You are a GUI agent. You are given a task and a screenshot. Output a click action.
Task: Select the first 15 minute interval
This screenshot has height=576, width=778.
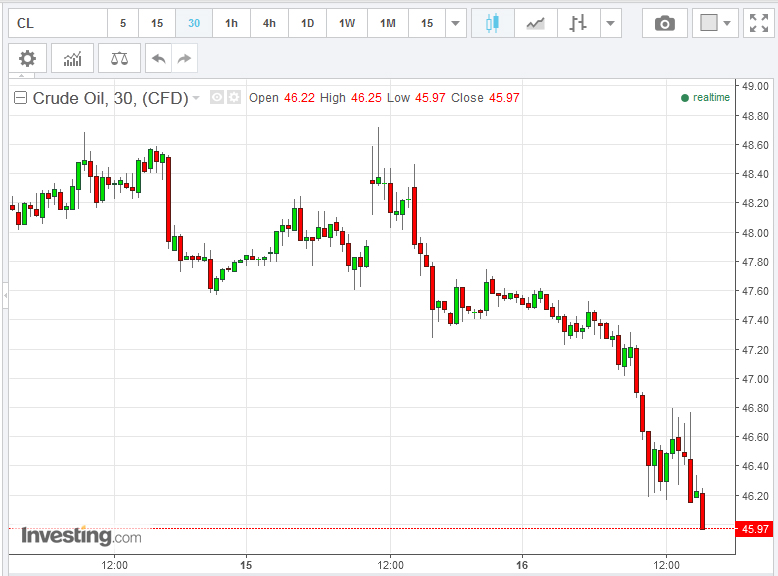click(157, 23)
